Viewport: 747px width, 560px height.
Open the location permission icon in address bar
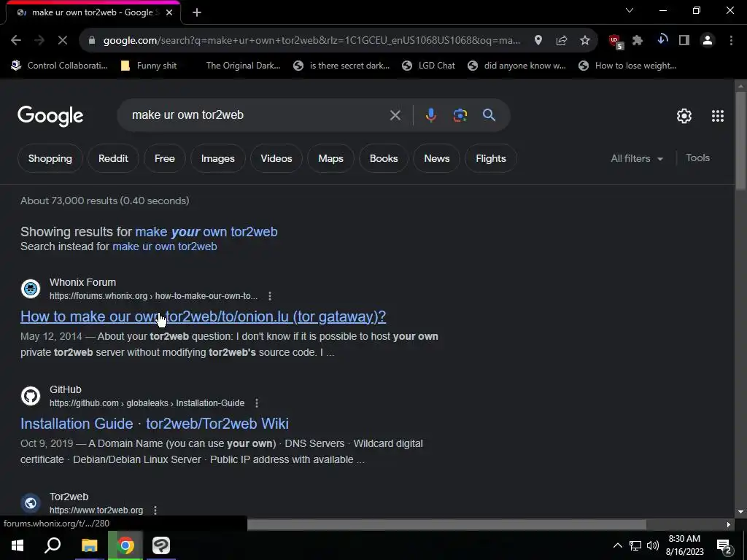point(538,41)
